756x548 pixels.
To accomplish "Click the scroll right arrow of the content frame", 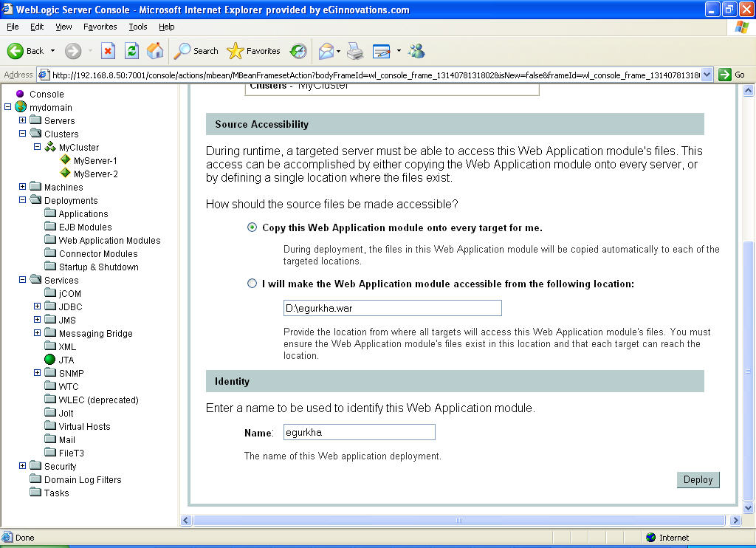I will pyautogui.click(x=735, y=520).
